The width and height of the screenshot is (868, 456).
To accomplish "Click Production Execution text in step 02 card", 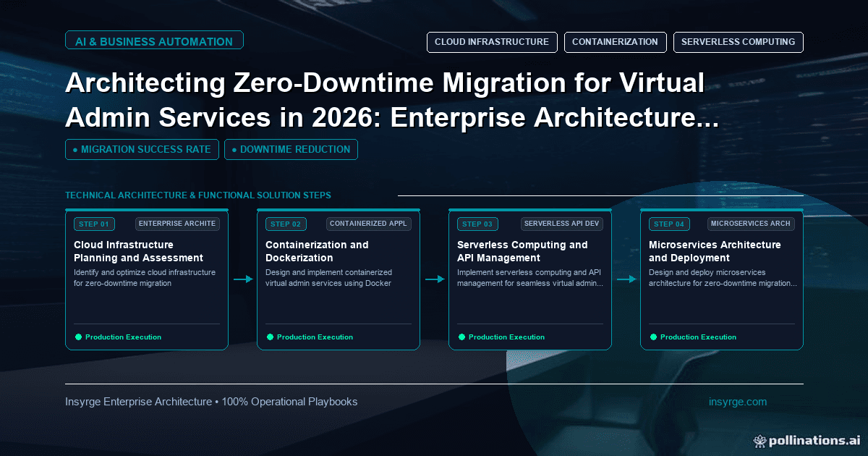I will pyautogui.click(x=315, y=337).
